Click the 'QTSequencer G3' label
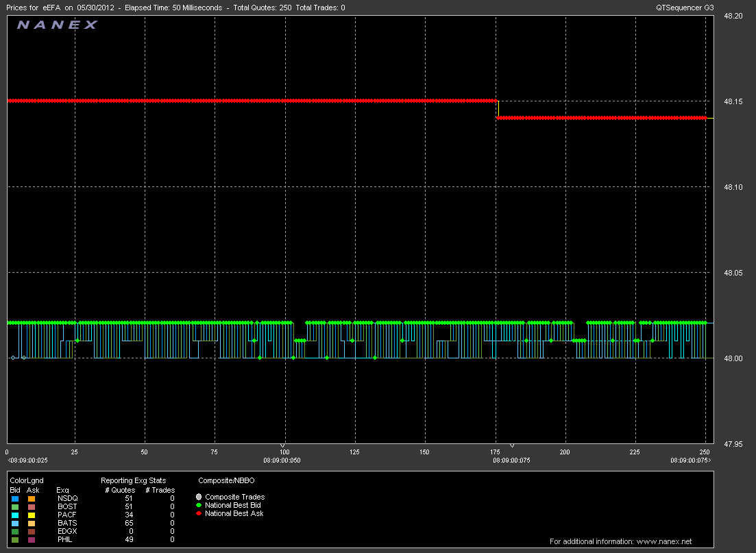This screenshot has width=756, height=553. [x=685, y=8]
